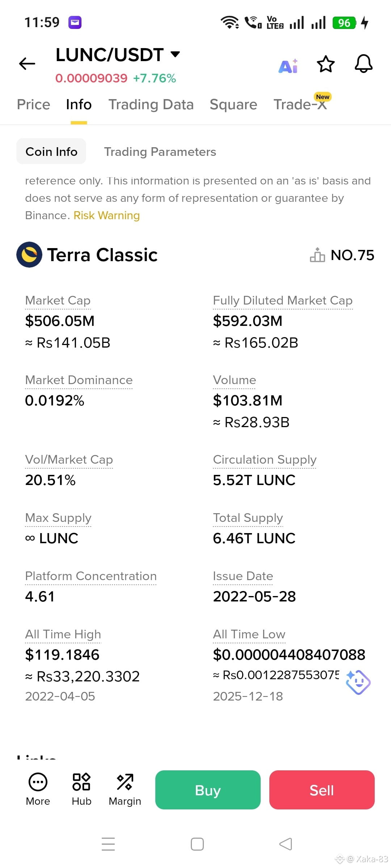
Task: Open the Risk Warning link
Action: click(x=106, y=216)
